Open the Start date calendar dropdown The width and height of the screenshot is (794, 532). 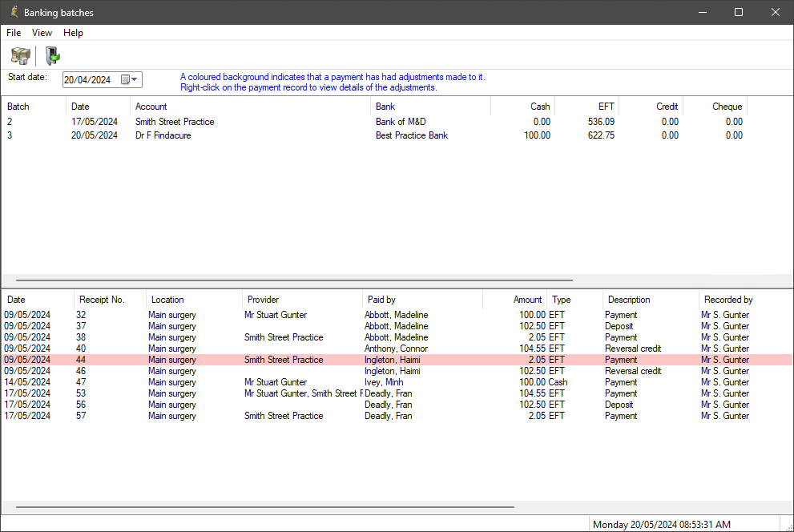click(130, 79)
